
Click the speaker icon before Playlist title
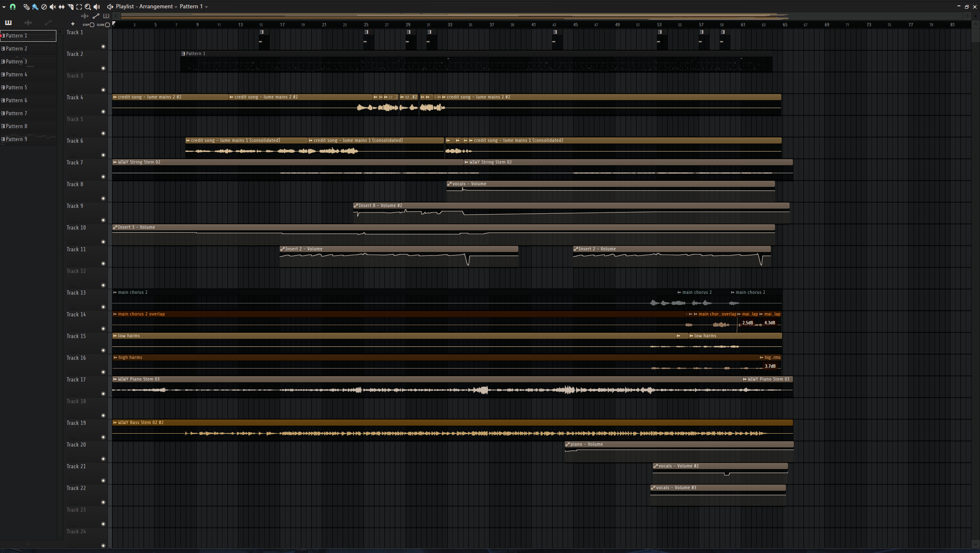tap(110, 7)
